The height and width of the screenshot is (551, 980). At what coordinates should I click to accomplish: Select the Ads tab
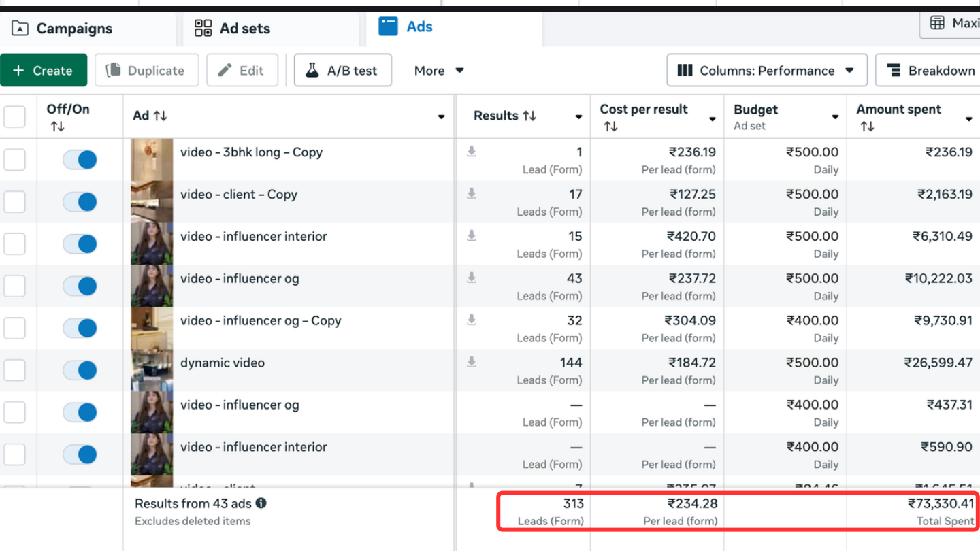click(454, 27)
